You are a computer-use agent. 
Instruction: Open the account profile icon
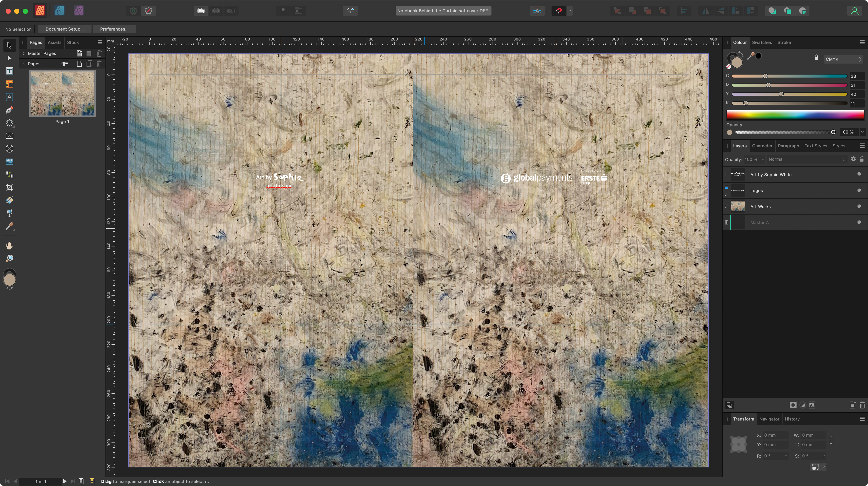pos(854,11)
